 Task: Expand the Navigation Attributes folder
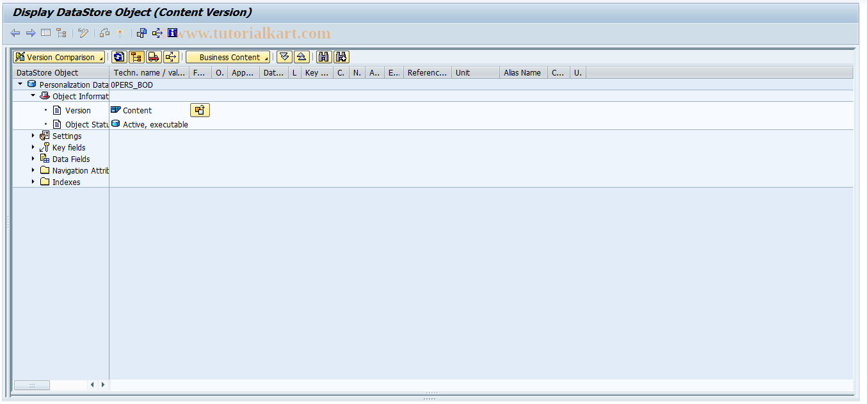click(x=33, y=170)
